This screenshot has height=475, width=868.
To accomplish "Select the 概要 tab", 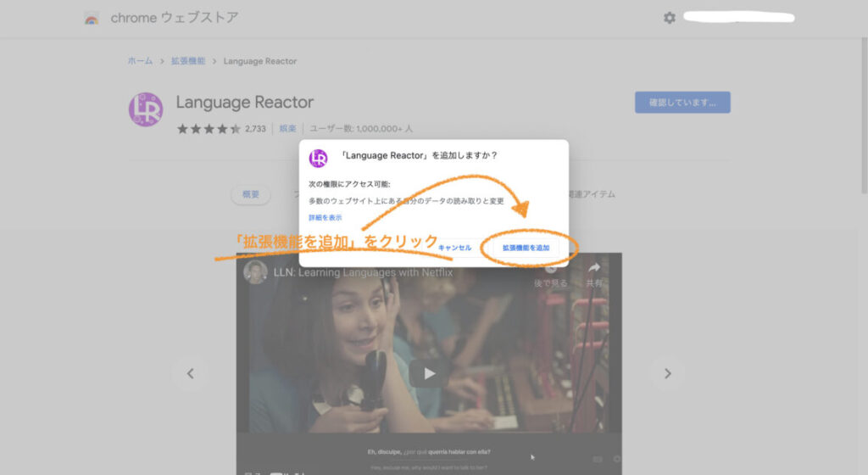I will coord(250,194).
